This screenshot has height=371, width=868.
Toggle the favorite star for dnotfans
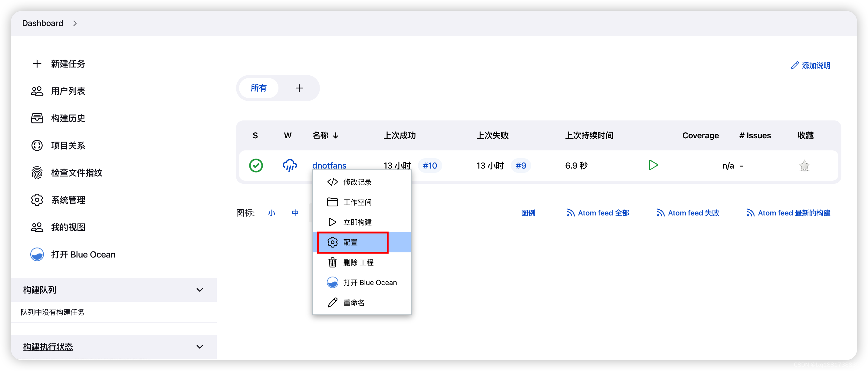coord(804,166)
